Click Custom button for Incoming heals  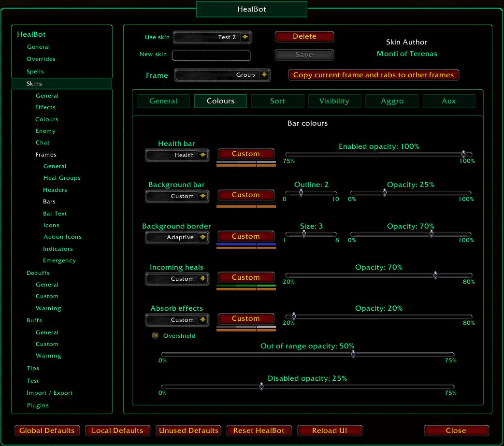click(x=246, y=277)
